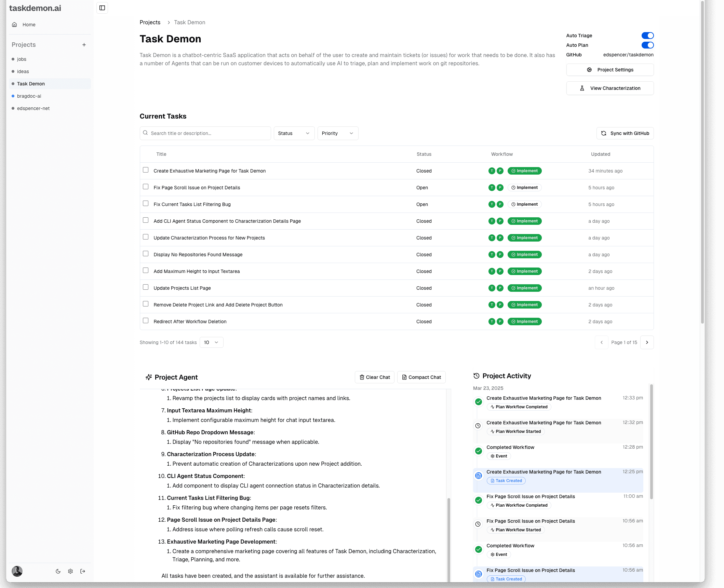Sign out using the logout icon
724x588 pixels.
[82, 571]
